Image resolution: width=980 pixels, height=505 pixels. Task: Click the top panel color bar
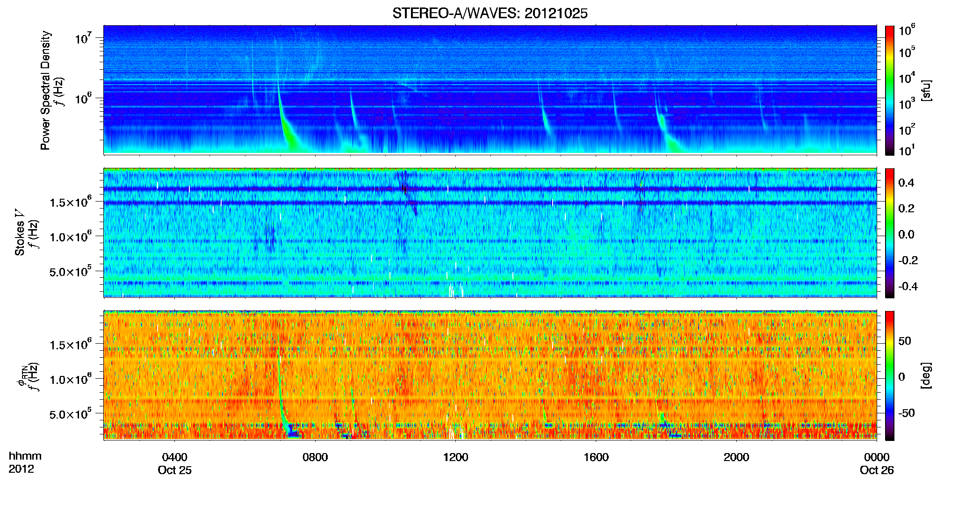click(x=889, y=90)
